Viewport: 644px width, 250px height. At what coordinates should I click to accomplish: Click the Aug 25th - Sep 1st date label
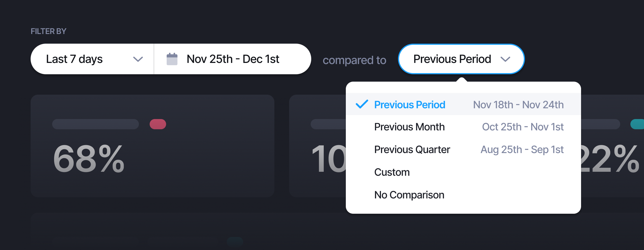(x=522, y=149)
